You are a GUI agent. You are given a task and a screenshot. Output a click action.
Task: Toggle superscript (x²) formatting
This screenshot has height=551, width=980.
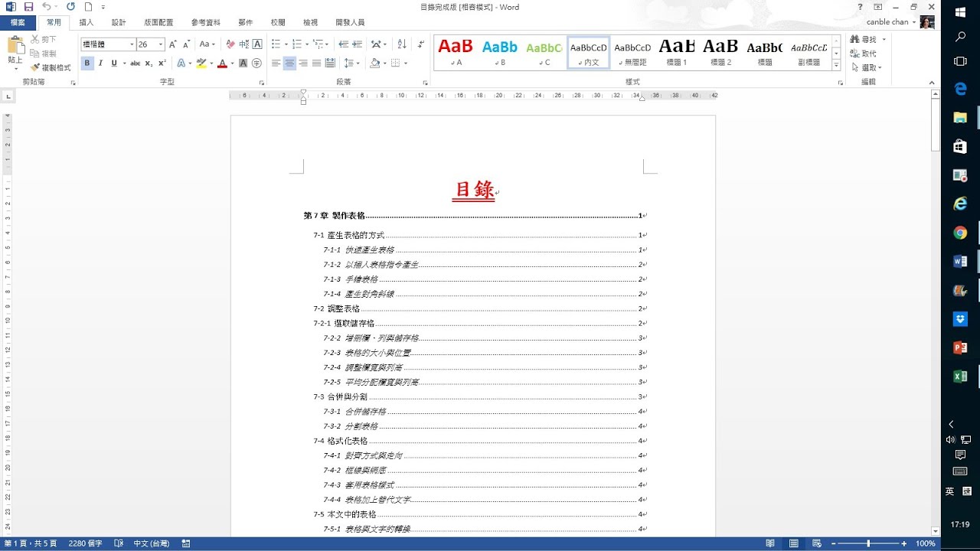click(162, 63)
